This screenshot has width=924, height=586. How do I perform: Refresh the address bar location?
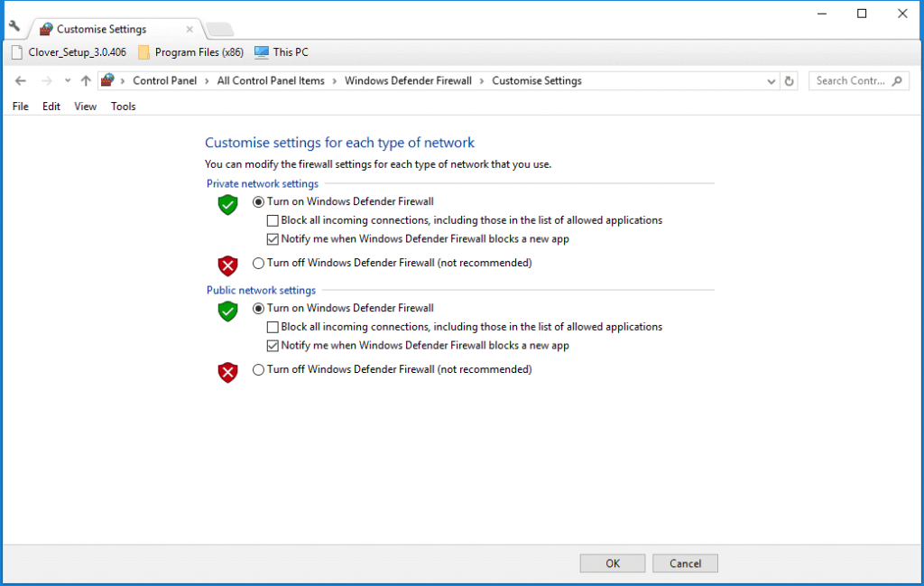click(790, 81)
